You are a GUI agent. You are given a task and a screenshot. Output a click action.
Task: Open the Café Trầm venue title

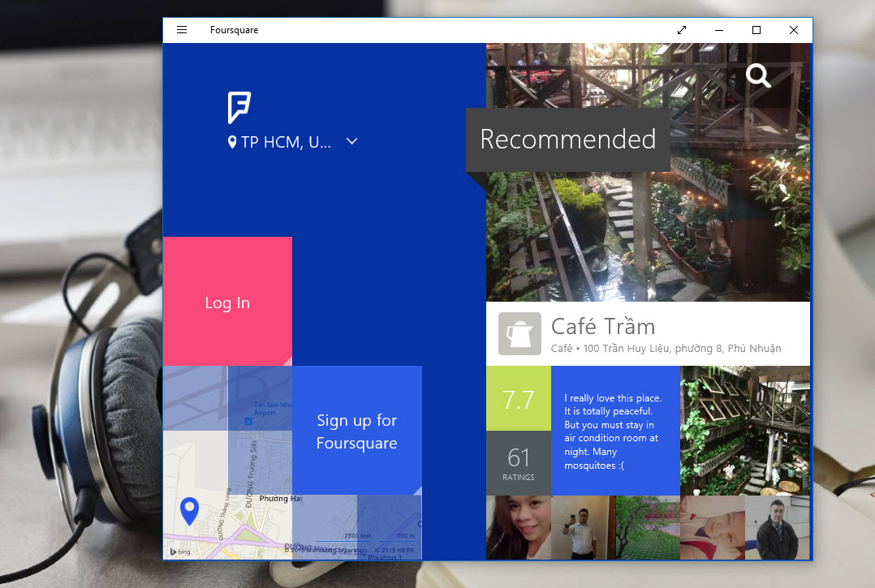(x=602, y=327)
